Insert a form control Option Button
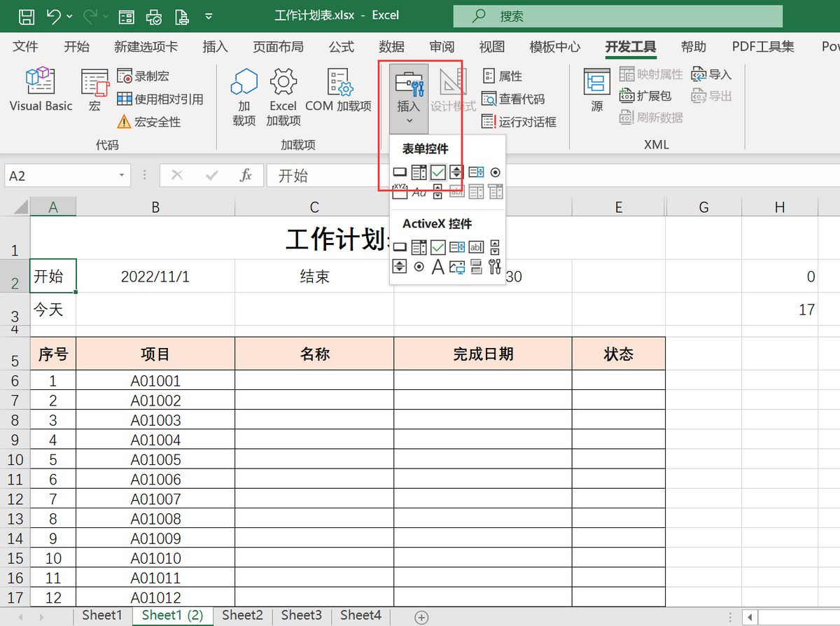 (x=495, y=172)
